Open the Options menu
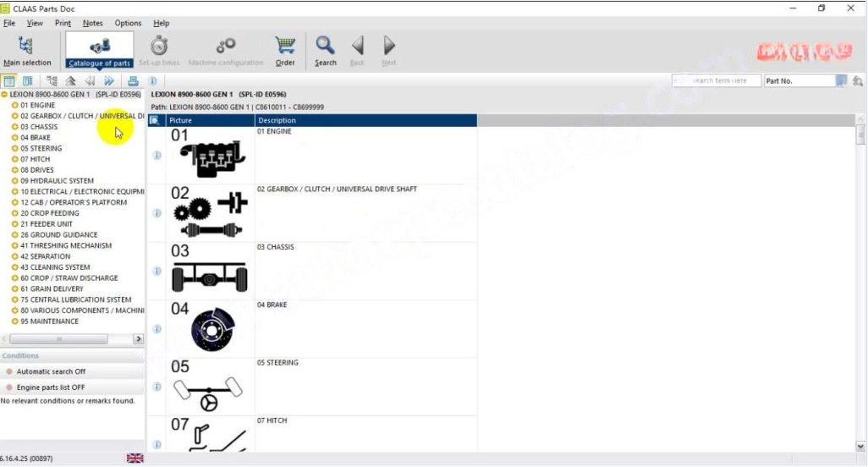 pyautogui.click(x=128, y=23)
